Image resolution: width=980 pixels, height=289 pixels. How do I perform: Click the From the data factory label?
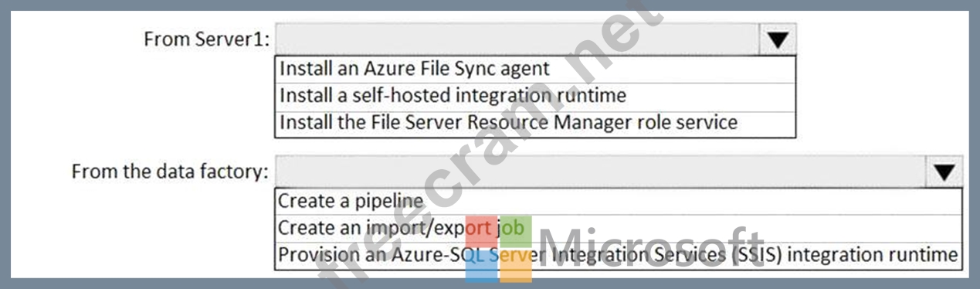click(x=170, y=172)
